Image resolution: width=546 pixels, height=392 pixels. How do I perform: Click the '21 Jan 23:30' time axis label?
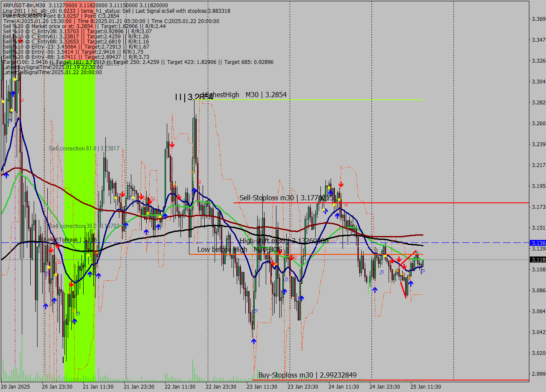(x=139, y=386)
